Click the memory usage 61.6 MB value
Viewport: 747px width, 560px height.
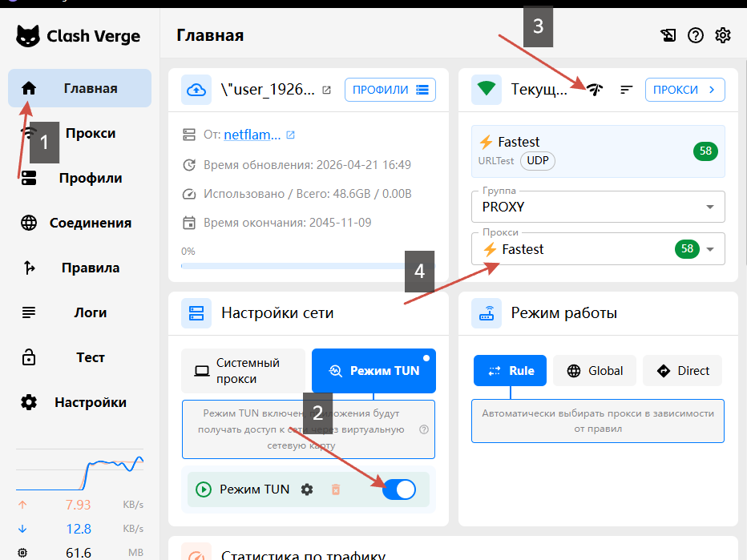click(x=78, y=553)
